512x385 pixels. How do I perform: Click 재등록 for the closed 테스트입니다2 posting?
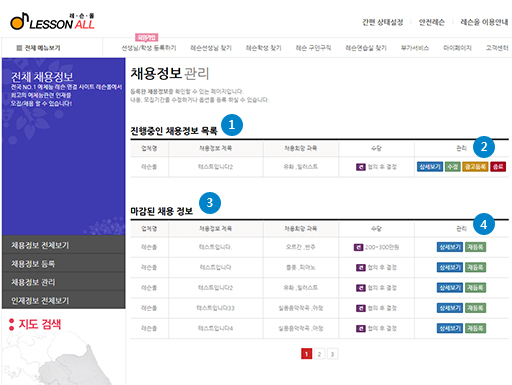point(475,288)
